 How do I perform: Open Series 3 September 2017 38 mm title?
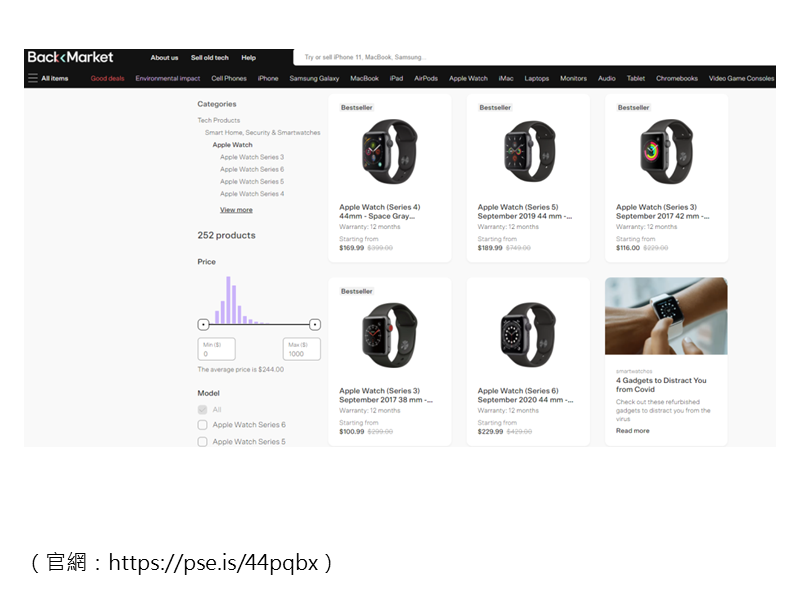(x=385, y=395)
